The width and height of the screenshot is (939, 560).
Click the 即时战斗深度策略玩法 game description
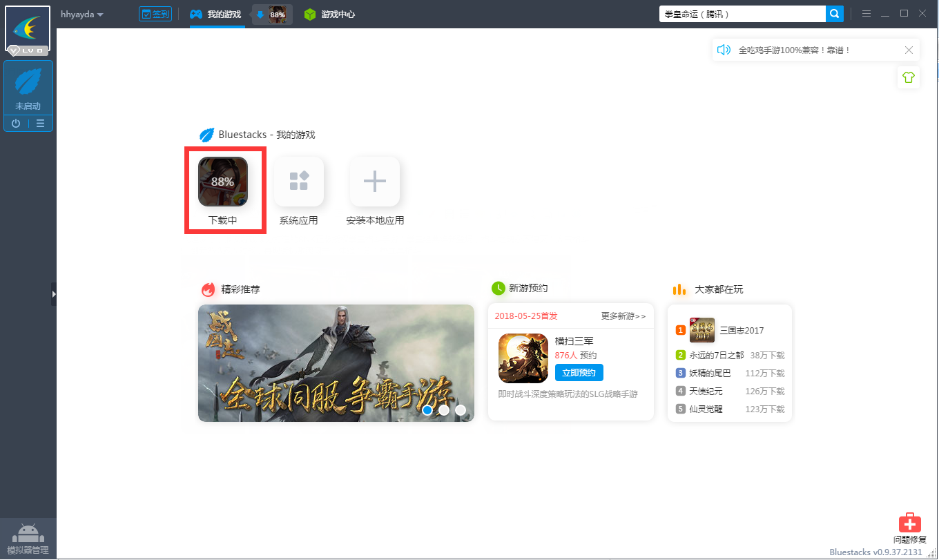click(x=568, y=394)
